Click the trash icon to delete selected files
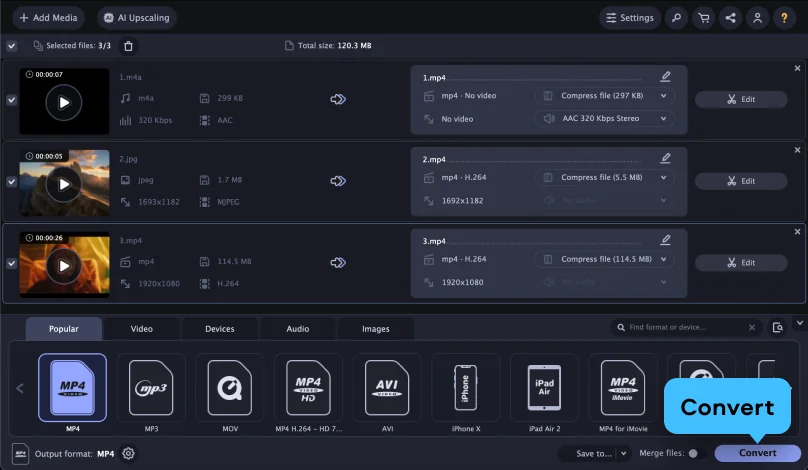The image size is (808, 470). coord(127,46)
